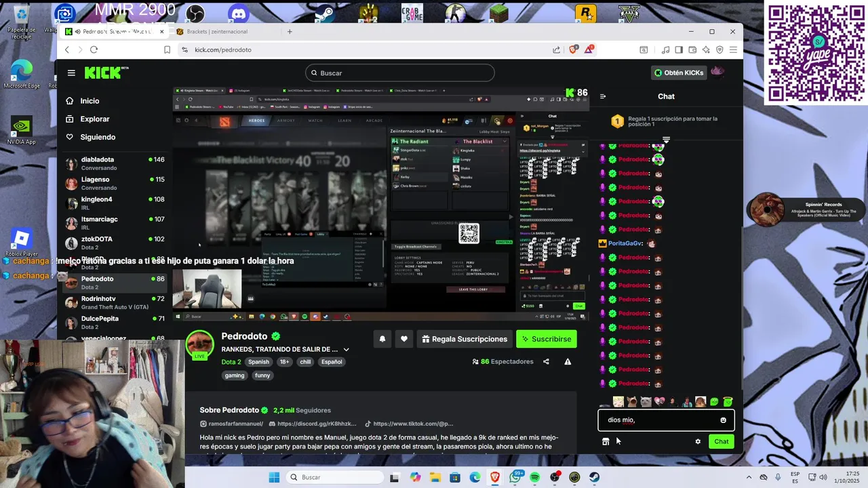Image resolution: width=868 pixels, height=488 pixels.
Task: Follow the channel with heart icon
Action: [404, 339]
